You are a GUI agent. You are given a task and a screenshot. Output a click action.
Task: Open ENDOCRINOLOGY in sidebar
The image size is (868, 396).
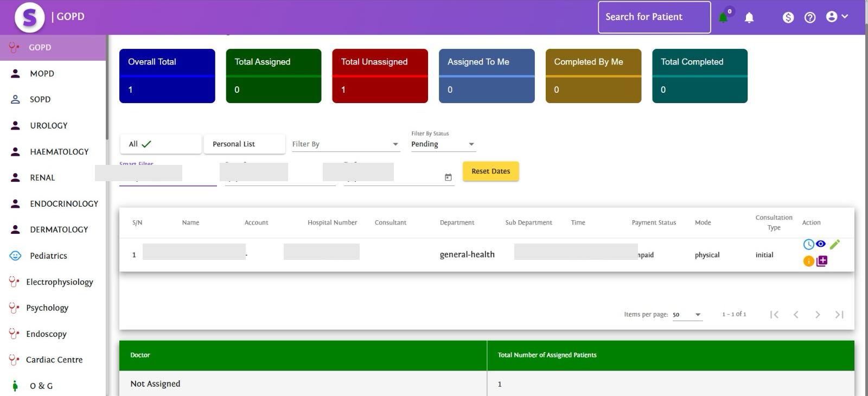pos(53,203)
